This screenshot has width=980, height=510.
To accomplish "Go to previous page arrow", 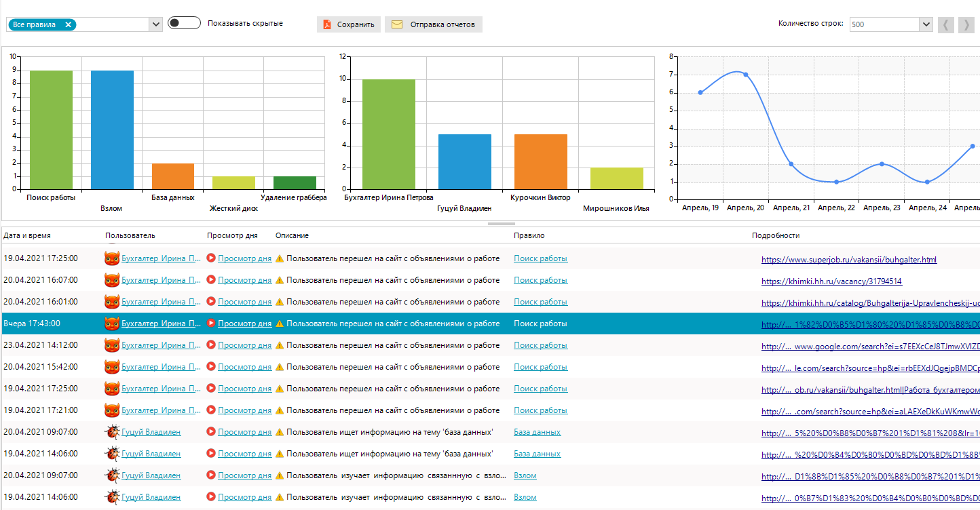I will coord(945,24).
